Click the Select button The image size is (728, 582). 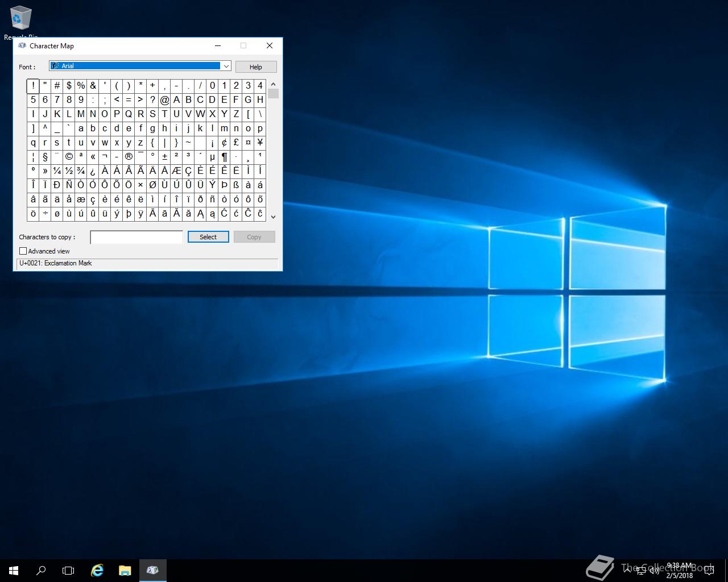208,237
